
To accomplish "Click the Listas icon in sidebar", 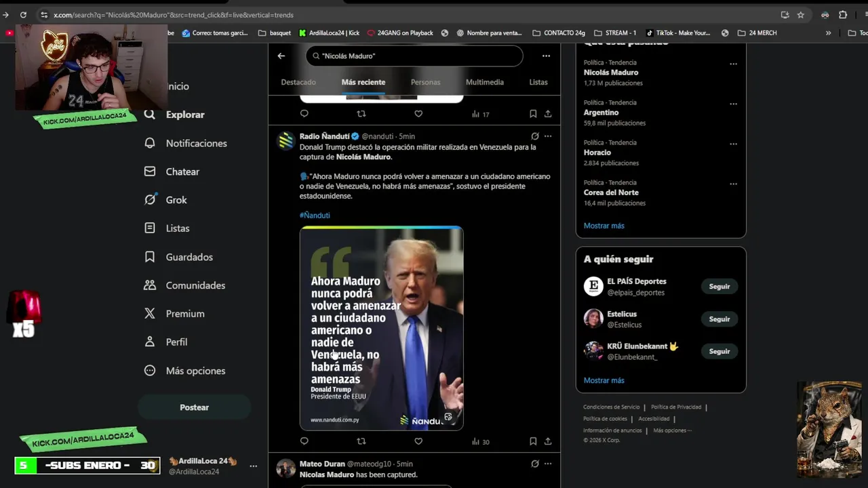I will coord(150,228).
